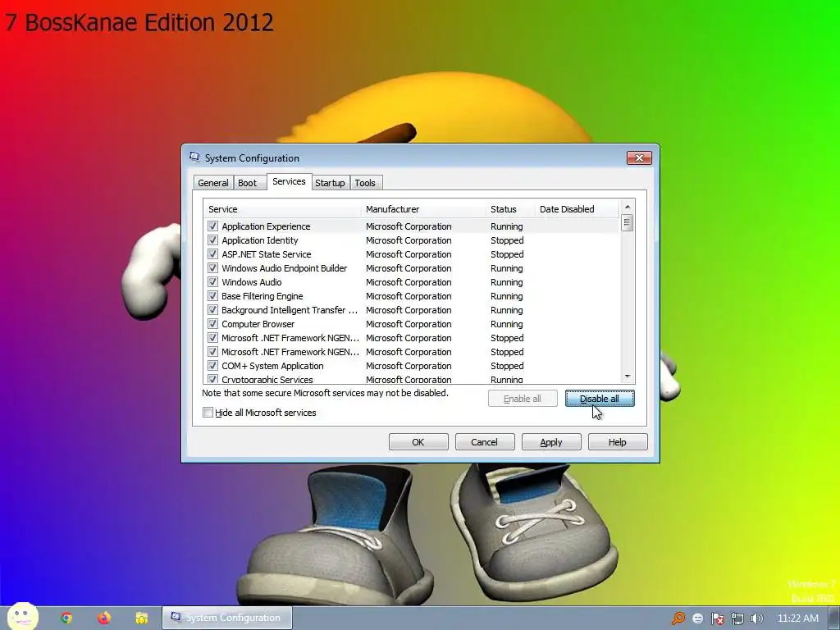This screenshot has height=630, width=840.
Task: Click System Configuration title bar icon
Action: point(194,157)
